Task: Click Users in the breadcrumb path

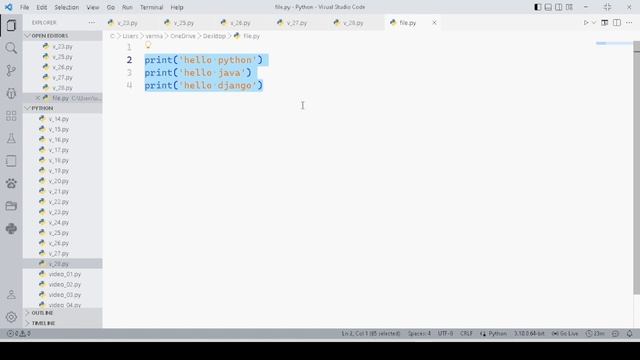Action: [x=131, y=36]
